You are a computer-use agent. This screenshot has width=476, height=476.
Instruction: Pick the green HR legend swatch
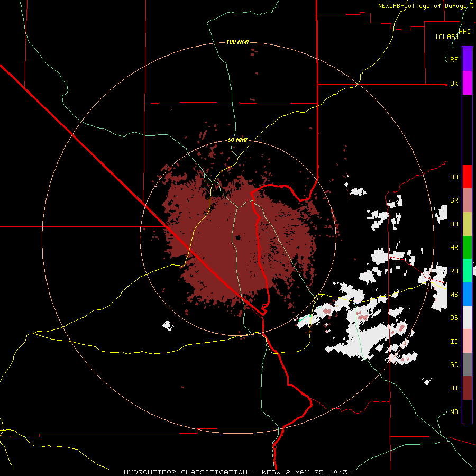pyautogui.click(x=467, y=247)
